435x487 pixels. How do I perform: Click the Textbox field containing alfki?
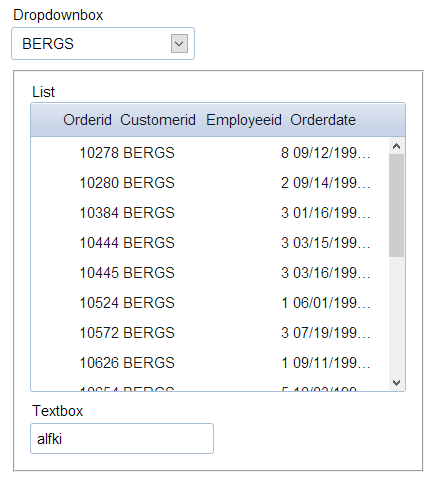(x=122, y=439)
